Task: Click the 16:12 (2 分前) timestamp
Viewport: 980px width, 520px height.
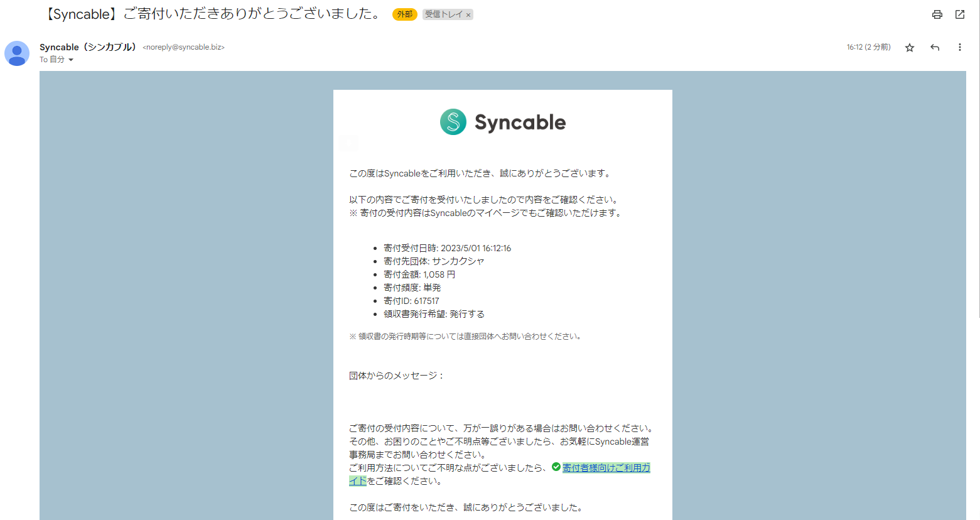Action: [868, 47]
